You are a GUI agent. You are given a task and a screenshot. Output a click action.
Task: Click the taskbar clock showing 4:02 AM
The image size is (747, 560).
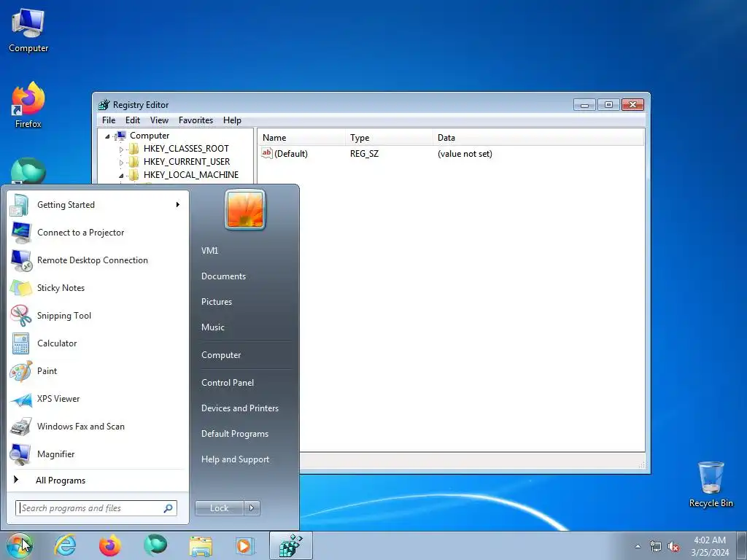pos(710,546)
